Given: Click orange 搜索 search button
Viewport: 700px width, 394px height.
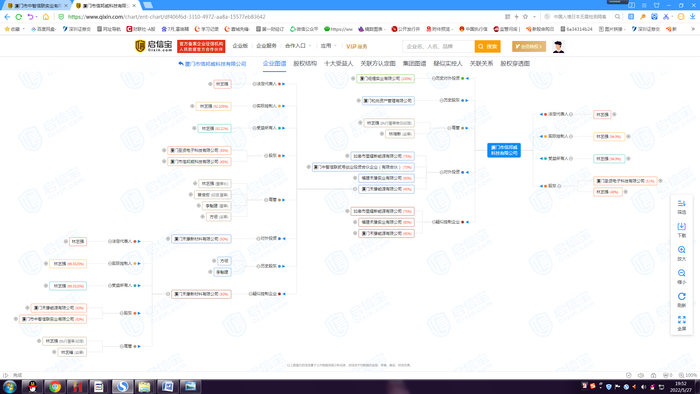Looking at the screenshot, I should coord(487,46).
